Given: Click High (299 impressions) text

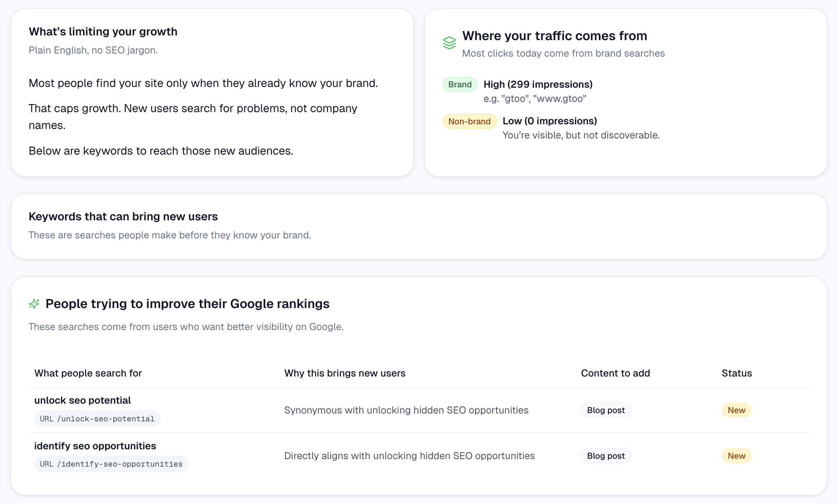Looking at the screenshot, I should 538,85.
